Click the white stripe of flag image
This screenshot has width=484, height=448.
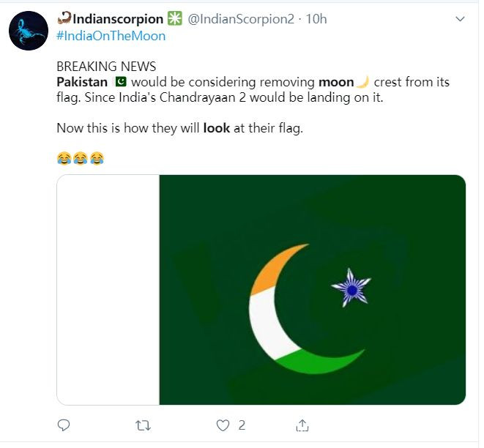pyautogui.click(x=108, y=290)
